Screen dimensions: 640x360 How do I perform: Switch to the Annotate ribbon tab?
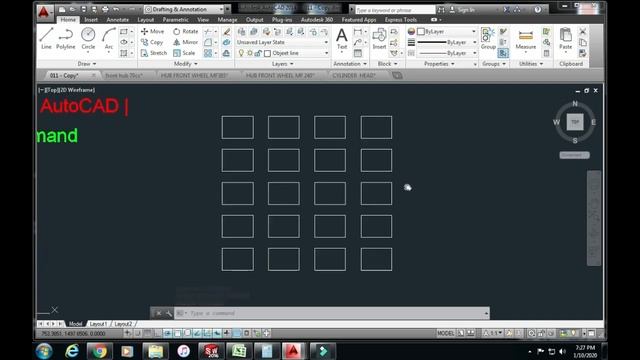tap(118, 20)
